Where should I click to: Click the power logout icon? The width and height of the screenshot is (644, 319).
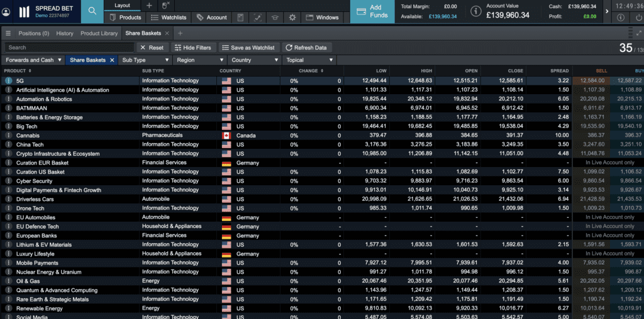click(638, 17)
